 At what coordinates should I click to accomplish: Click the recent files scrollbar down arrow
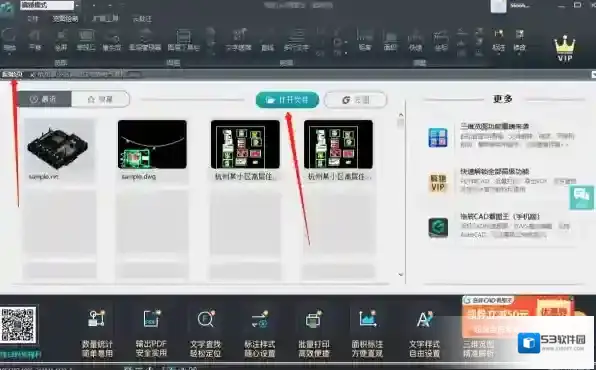[x=401, y=274]
